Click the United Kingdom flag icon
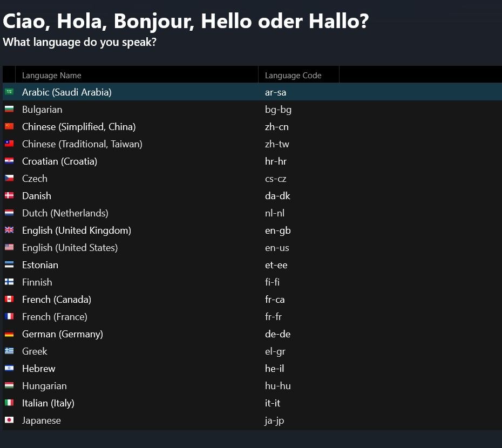The height and width of the screenshot is (448, 502). [9, 230]
